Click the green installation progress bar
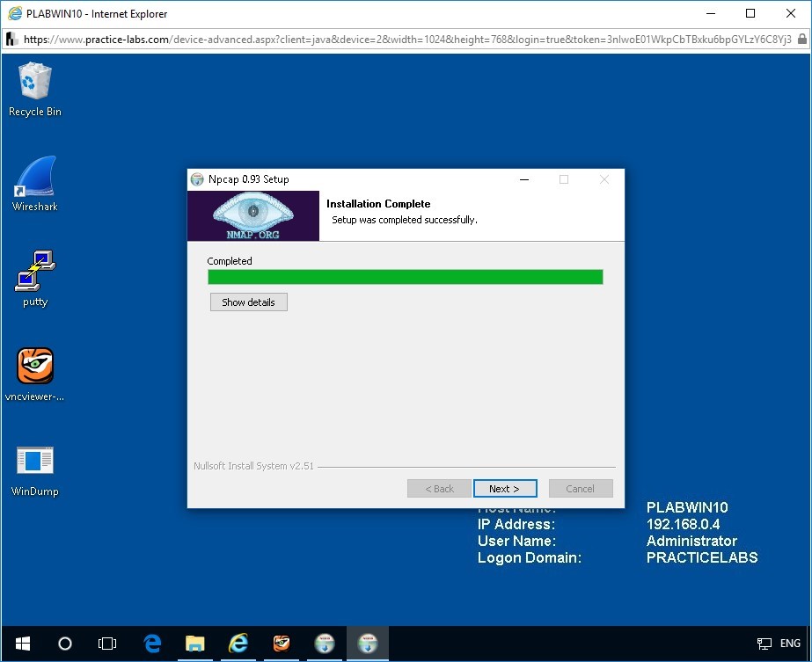Viewport: 812px width, 662px height. point(405,277)
